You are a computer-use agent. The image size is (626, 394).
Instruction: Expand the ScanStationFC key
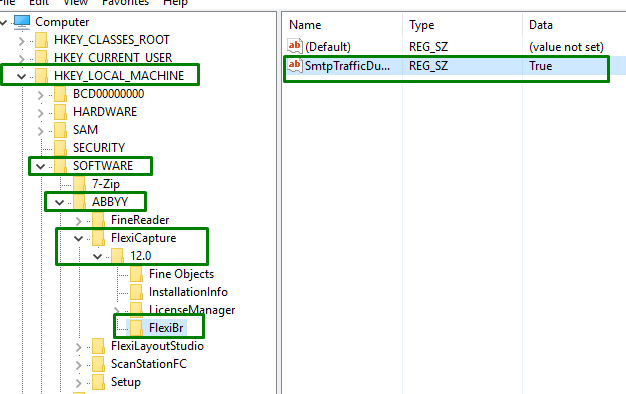coord(78,365)
